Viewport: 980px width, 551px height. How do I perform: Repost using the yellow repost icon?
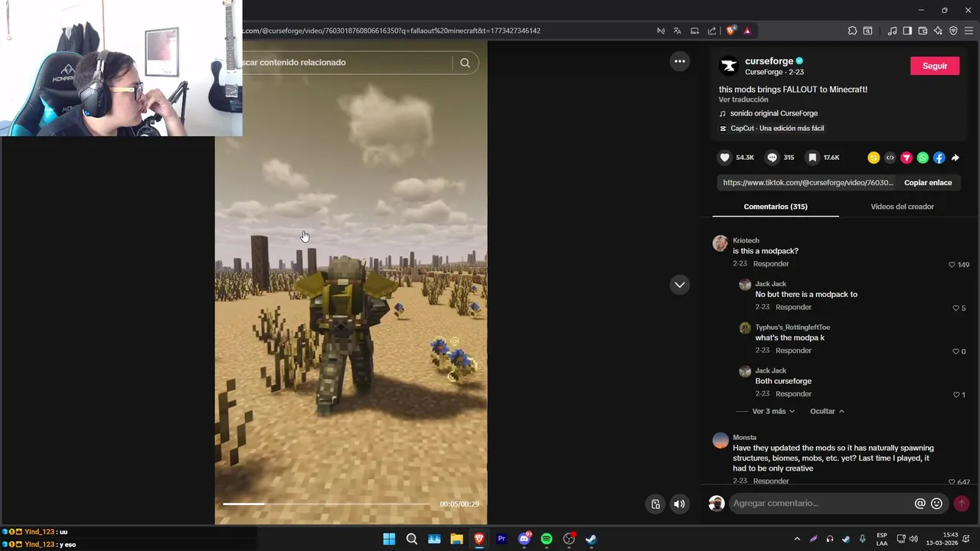(874, 158)
